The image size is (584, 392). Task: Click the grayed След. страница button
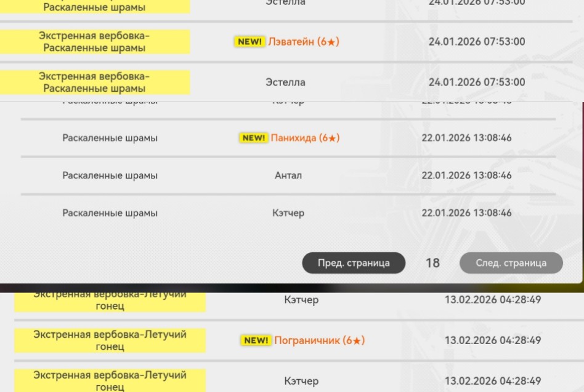pos(511,263)
